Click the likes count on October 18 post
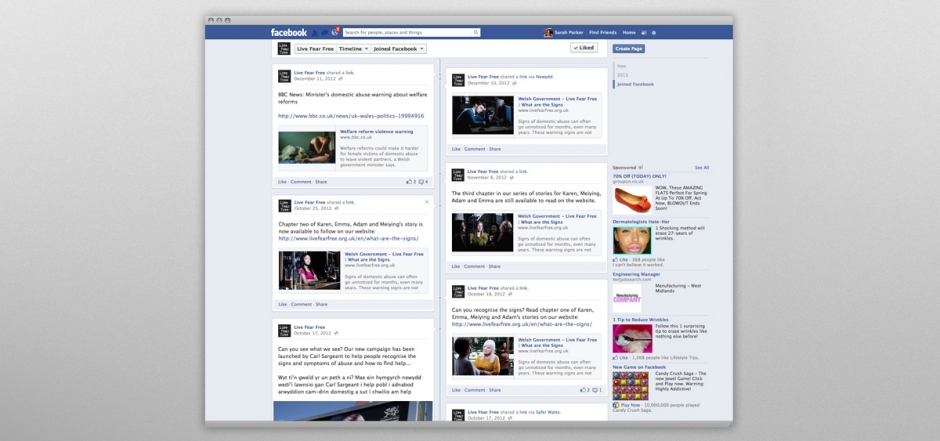 [585, 390]
